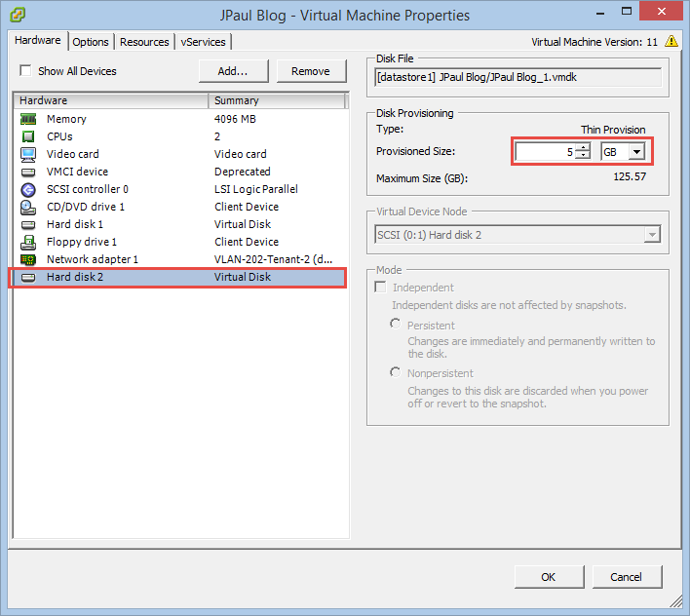The height and width of the screenshot is (616, 690).
Task: Click the VM version warning triangle icon
Action: [671, 41]
